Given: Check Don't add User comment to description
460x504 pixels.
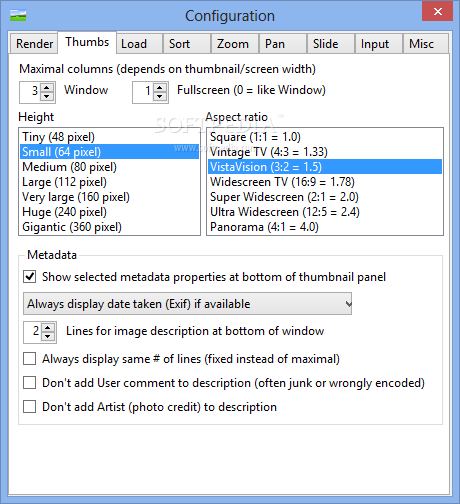Looking at the screenshot, I should coord(30,383).
